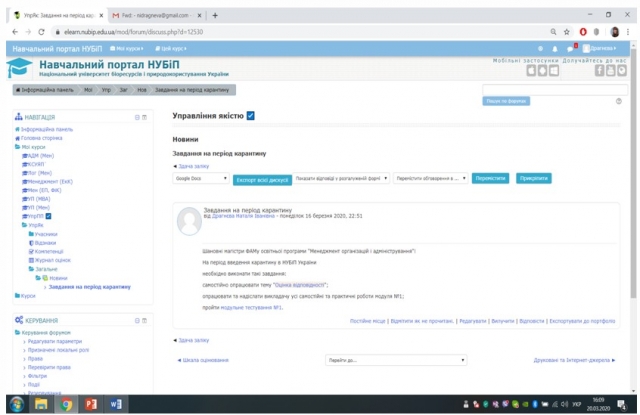Open the notifications bell icon
640x415 pixels.
click(555, 49)
